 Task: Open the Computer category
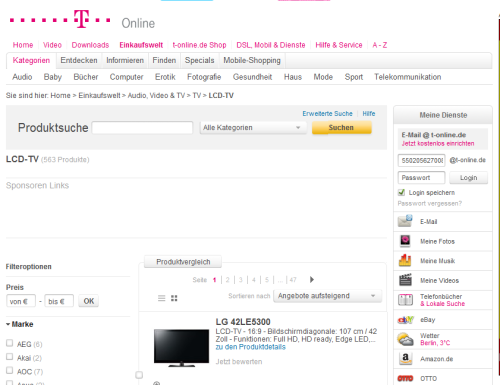click(x=126, y=77)
